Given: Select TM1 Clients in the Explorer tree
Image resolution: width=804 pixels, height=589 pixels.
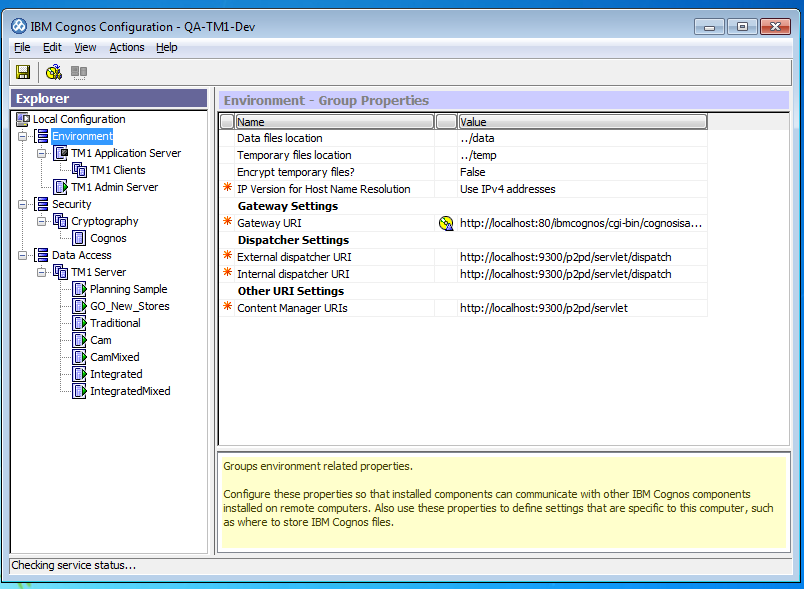Looking at the screenshot, I should (117, 170).
